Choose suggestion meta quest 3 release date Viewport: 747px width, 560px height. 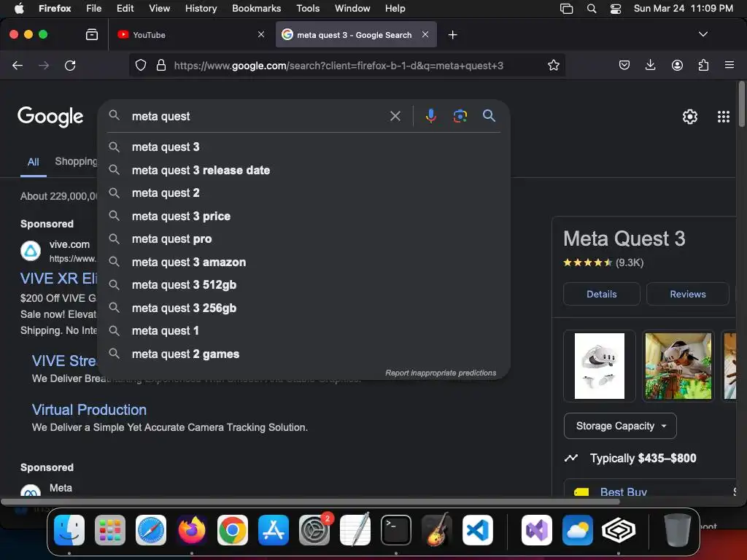[x=303, y=170]
